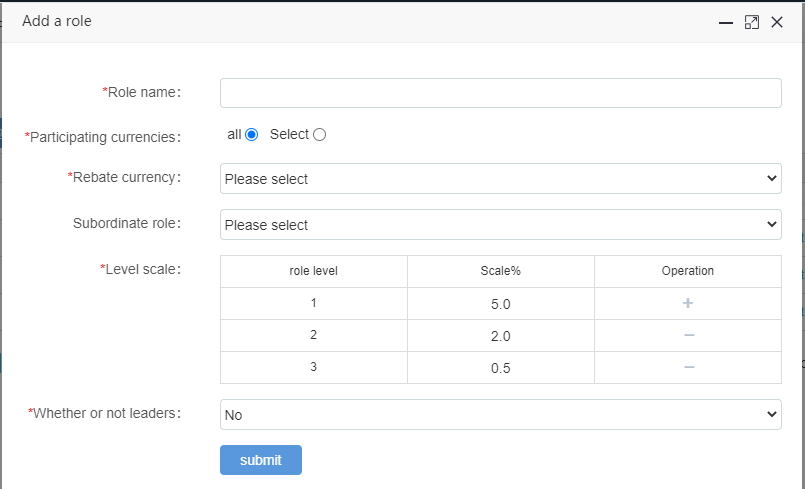Click the level 1 scale field showing 5.0
Screen dimensions: 805x489
pos(500,304)
